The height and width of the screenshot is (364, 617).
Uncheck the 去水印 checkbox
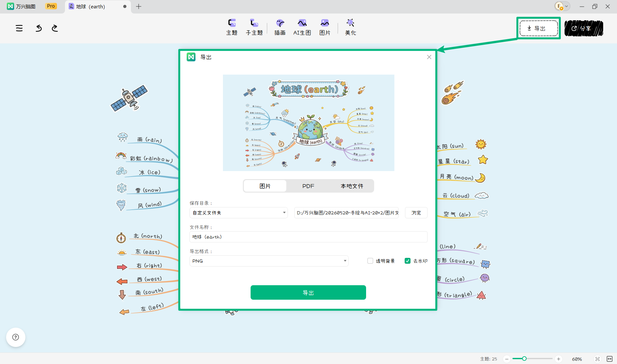click(x=408, y=261)
